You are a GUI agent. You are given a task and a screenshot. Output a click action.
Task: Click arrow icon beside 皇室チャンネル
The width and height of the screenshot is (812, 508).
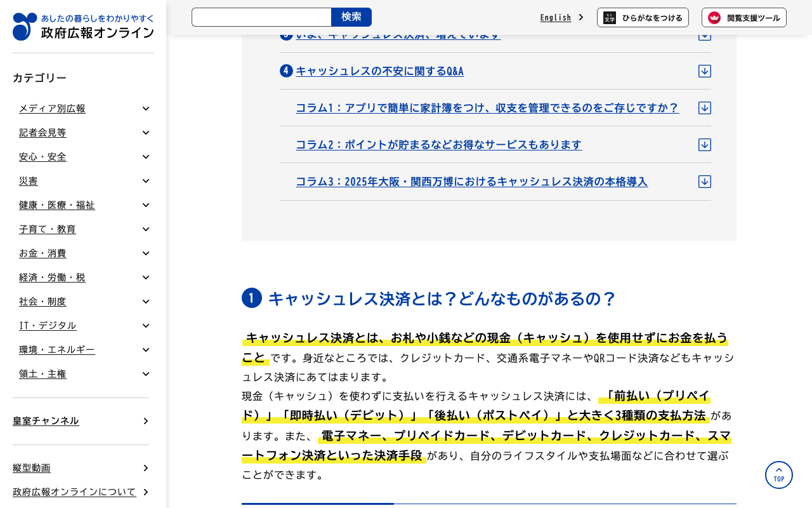146,421
